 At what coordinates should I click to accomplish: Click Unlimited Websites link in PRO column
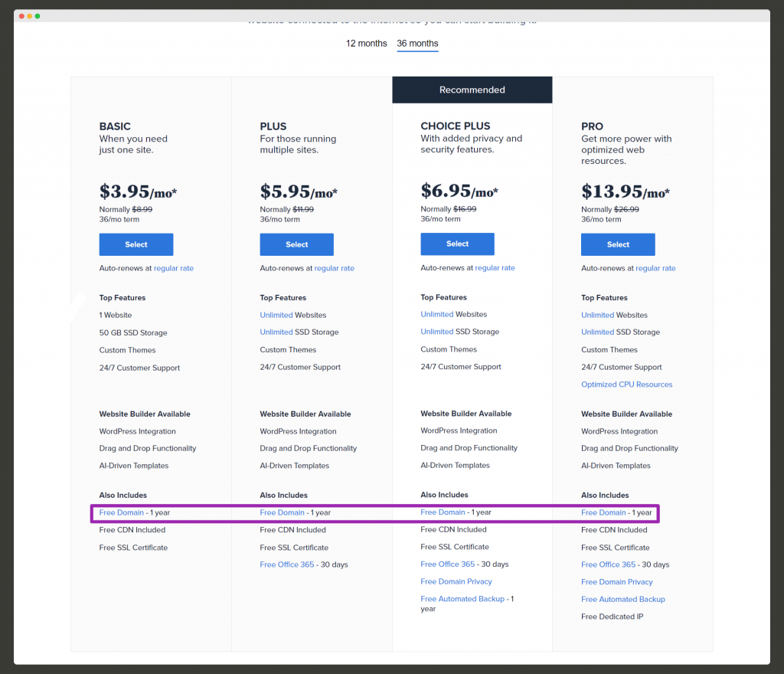pos(598,316)
